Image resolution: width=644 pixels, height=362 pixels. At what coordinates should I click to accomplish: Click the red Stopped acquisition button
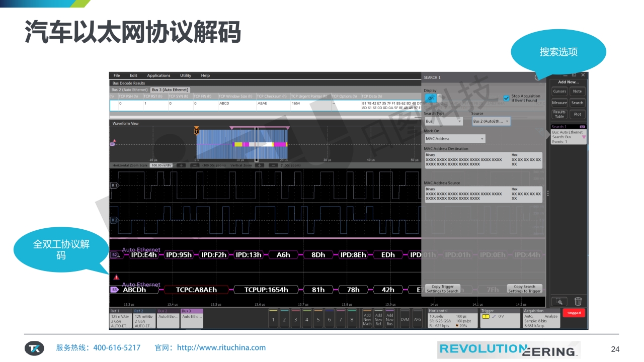click(x=574, y=313)
